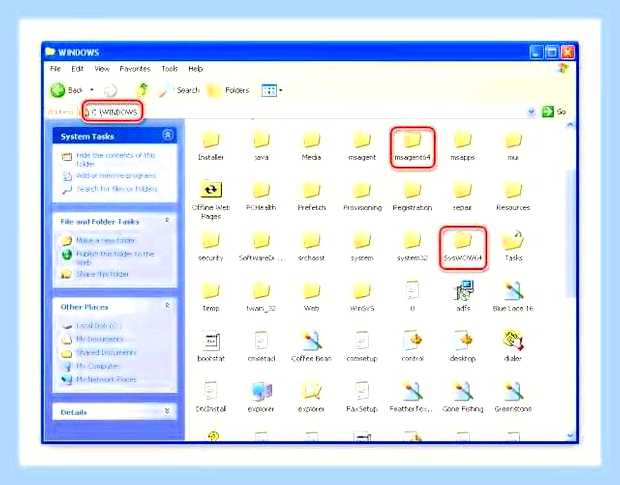Open the Back history dropdown arrow
Viewport: 620px width, 485px height.
tap(92, 90)
